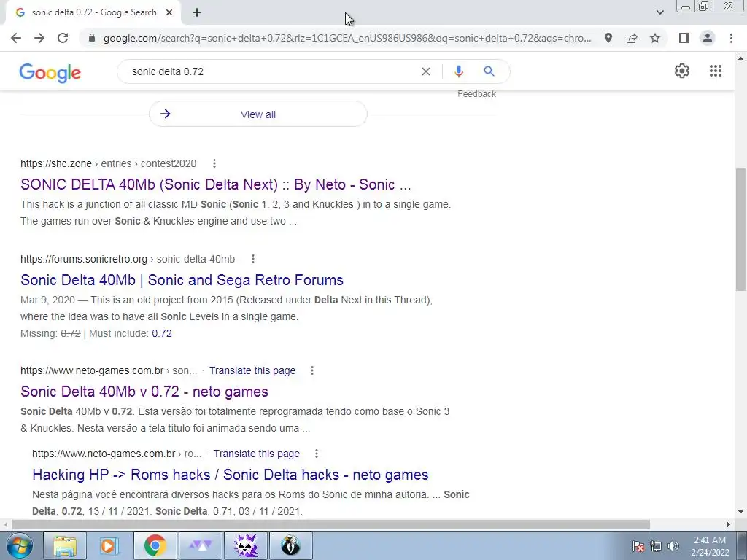Translate the first neto-games page
Screen dimensions: 747x560
252,370
